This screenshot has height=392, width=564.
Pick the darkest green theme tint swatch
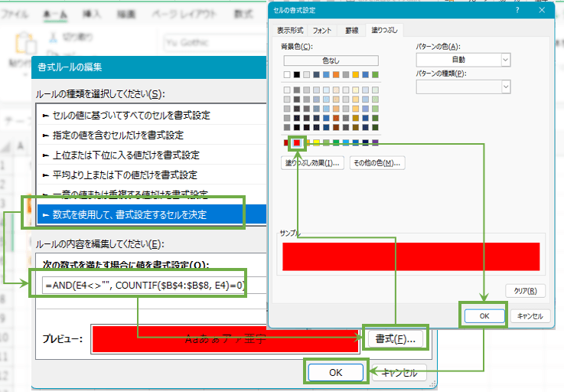point(375,127)
